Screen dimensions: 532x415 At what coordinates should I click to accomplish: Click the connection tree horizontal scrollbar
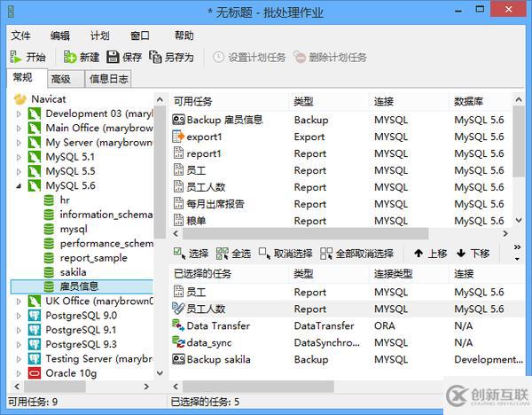82,387
